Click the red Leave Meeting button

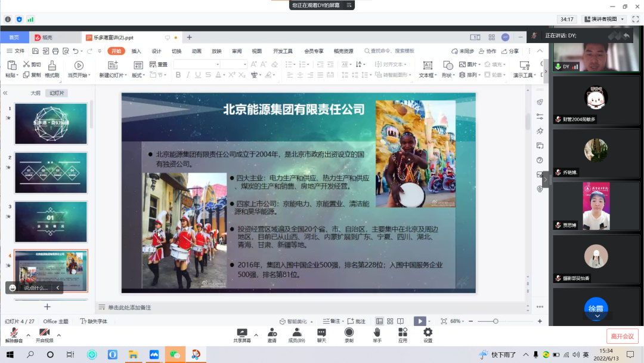(622, 336)
